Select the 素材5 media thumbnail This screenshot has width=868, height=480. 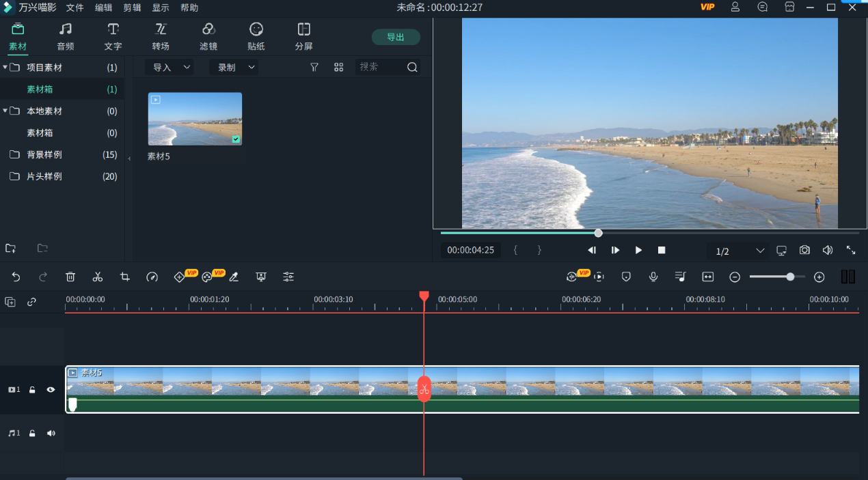pyautogui.click(x=195, y=119)
